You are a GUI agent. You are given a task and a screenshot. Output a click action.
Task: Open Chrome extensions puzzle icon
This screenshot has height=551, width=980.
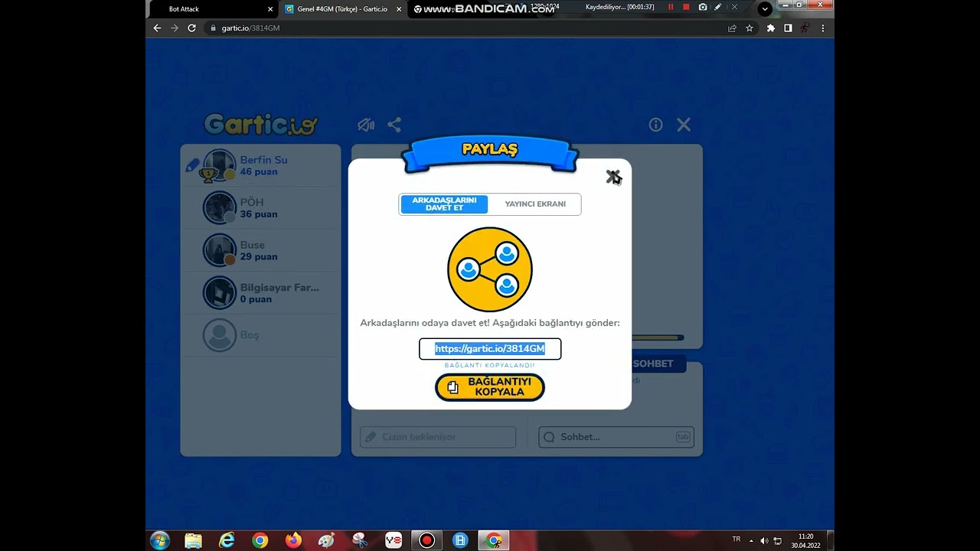point(771,28)
